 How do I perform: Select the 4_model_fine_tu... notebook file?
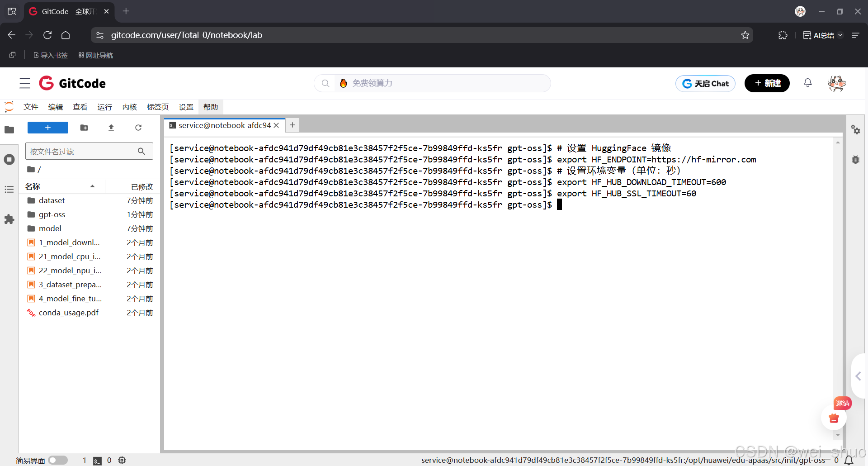click(90, 299)
